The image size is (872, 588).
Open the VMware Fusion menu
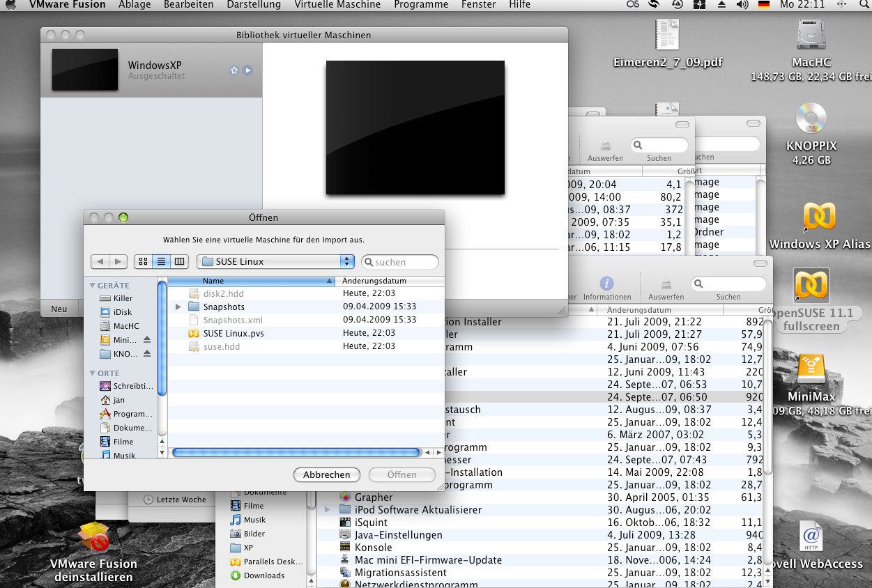pyautogui.click(x=68, y=5)
